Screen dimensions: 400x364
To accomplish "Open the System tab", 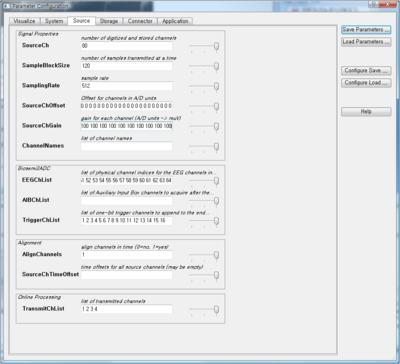I will (54, 21).
